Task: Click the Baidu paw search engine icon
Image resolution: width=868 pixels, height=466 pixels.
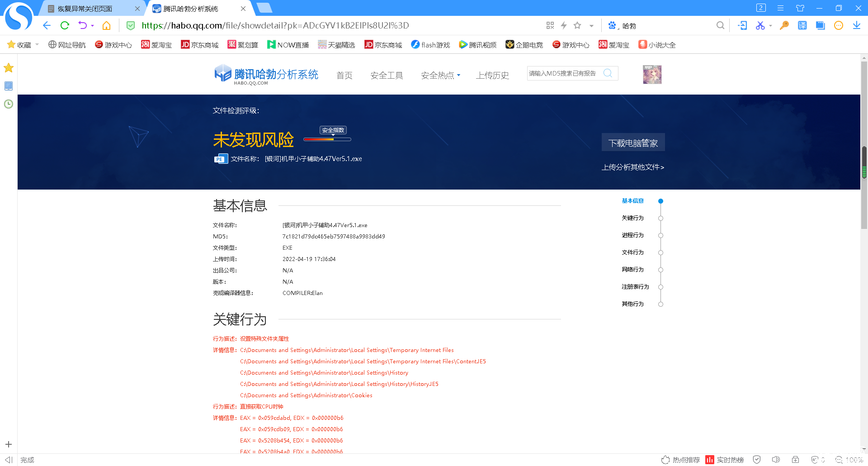Action: coord(612,26)
